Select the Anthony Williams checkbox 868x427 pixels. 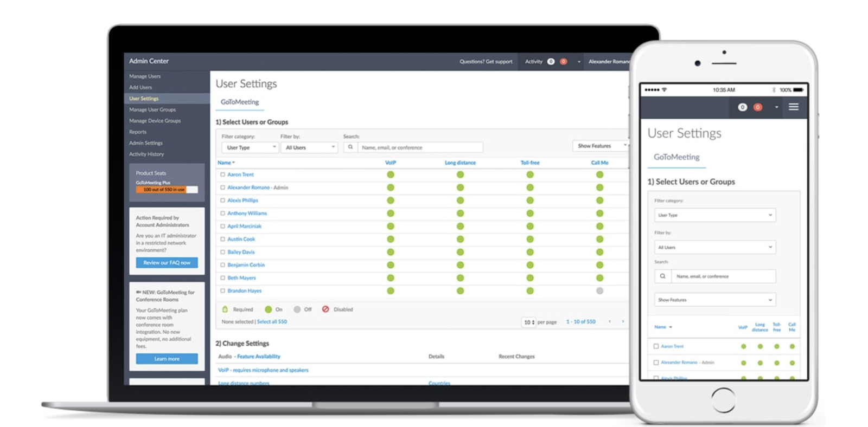click(x=222, y=214)
